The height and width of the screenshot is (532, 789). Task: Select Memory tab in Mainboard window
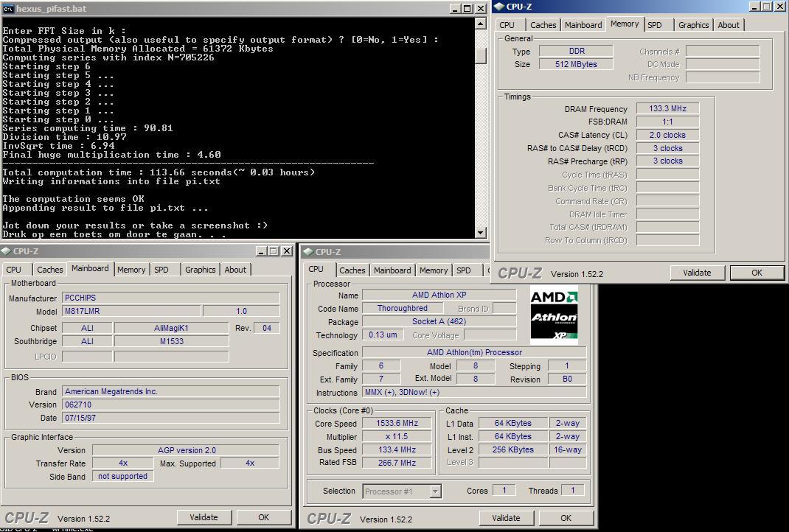coord(131,270)
